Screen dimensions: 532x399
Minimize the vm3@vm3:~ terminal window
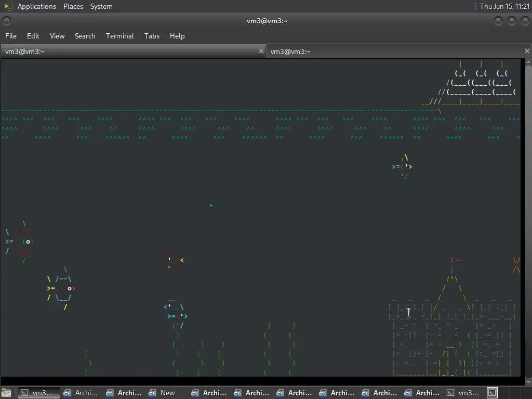click(x=498, y=21)
